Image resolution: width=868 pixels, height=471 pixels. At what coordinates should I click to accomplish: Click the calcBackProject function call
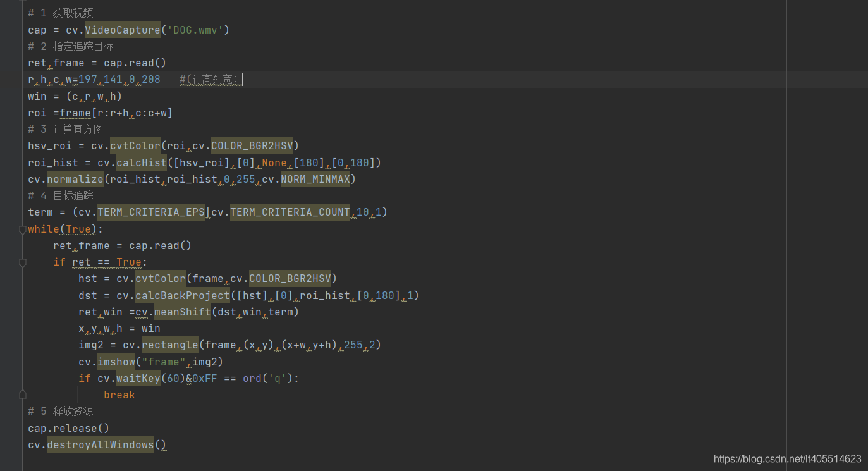(x=183, y=295)
